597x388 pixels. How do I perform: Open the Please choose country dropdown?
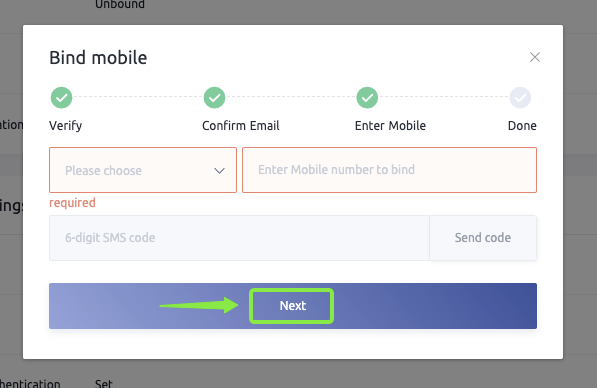point(143,170)
